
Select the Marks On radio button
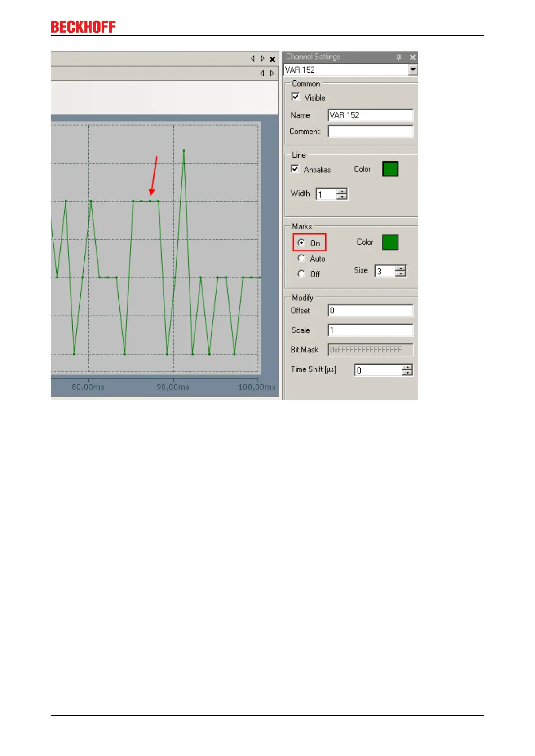tap(301, 243)
